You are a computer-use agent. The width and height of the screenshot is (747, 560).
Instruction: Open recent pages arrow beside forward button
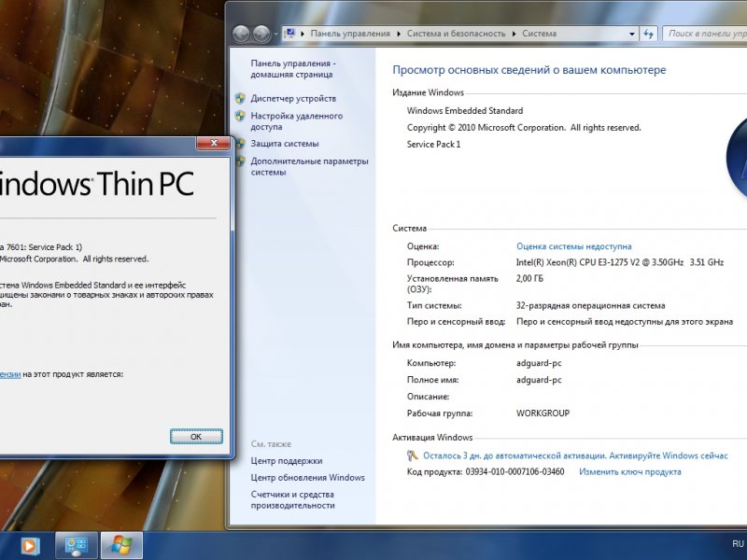click(x=275, y=34)
